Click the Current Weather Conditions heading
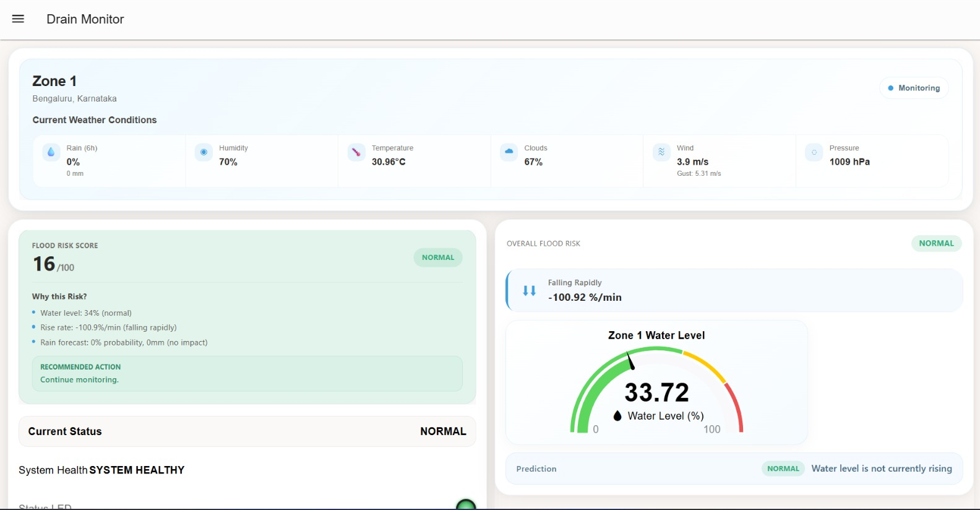Viewport: 980px width, 510px height. pos(95,120)
